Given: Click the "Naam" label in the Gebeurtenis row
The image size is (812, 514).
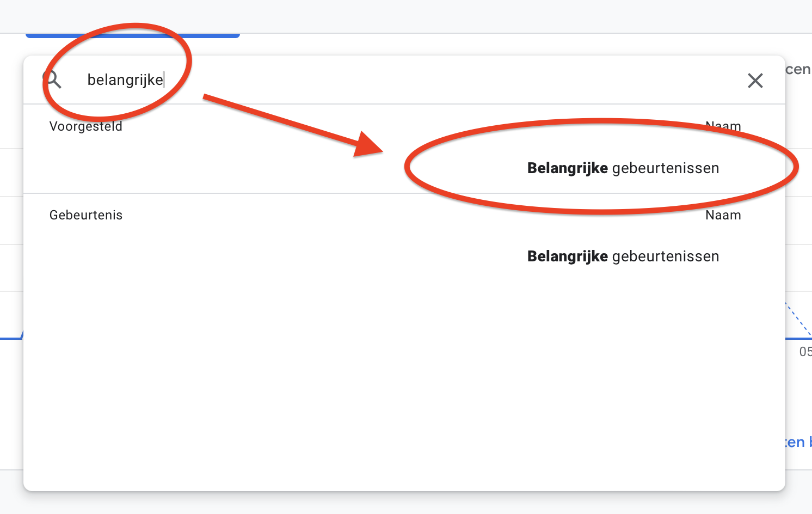Looking at the screenshot, I should point(723,215).
